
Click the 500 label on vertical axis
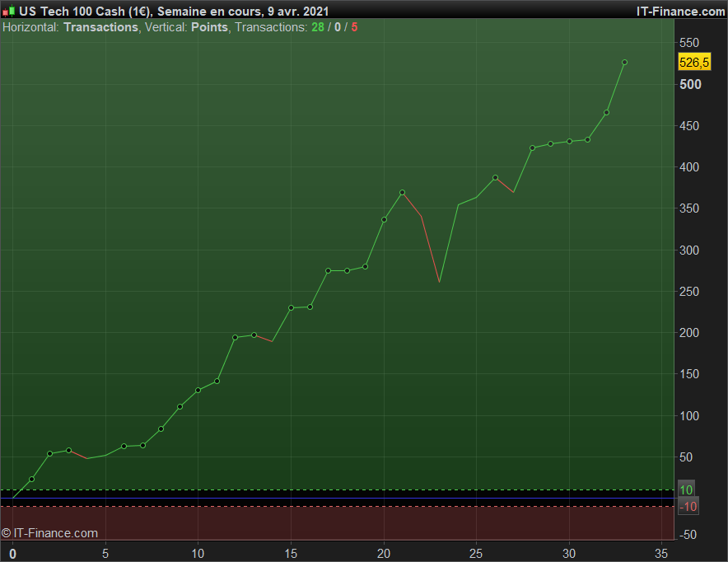[690, 85]
